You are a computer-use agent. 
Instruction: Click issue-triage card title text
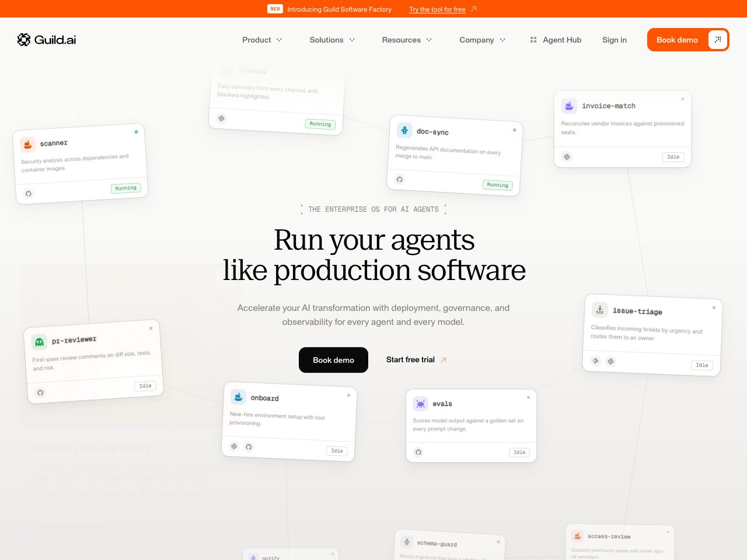click(x=637, y=311)
